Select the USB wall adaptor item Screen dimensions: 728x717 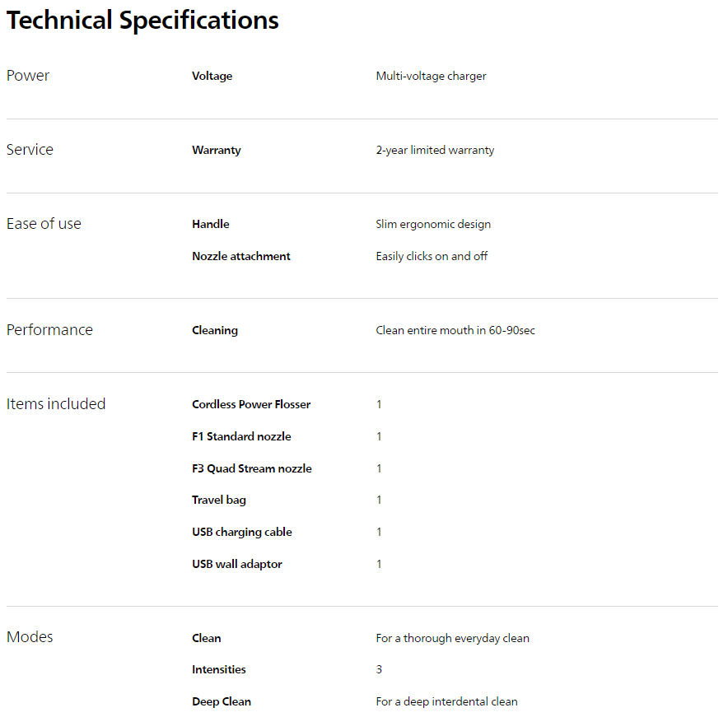pos(236,564)
